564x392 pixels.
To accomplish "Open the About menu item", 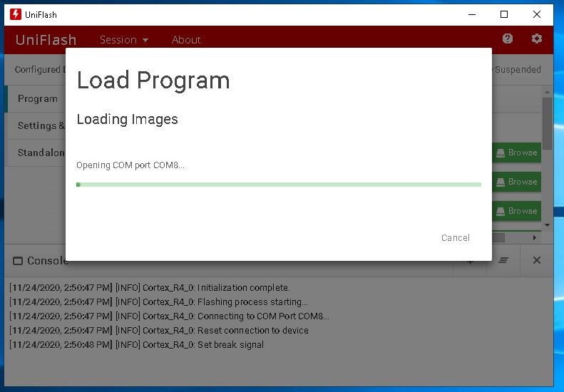I will tap(186, 40).
